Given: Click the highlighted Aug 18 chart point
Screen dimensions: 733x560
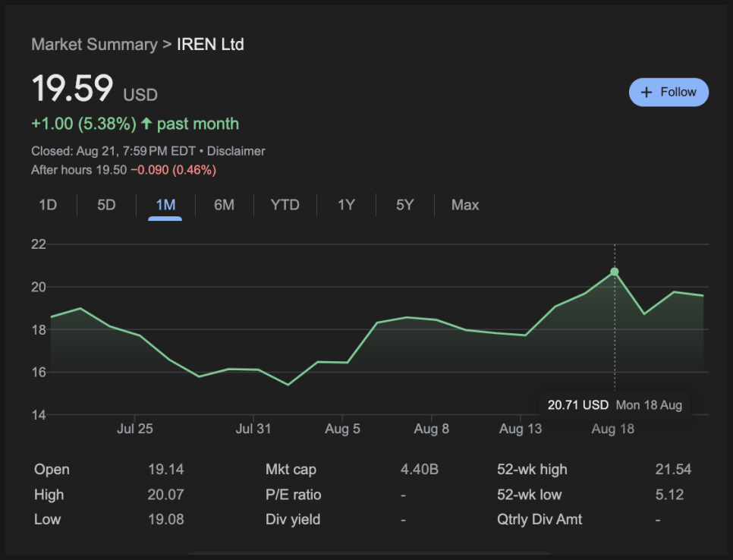Looking at the screenshot, I should pyautogui.click(x=615, y=272).
